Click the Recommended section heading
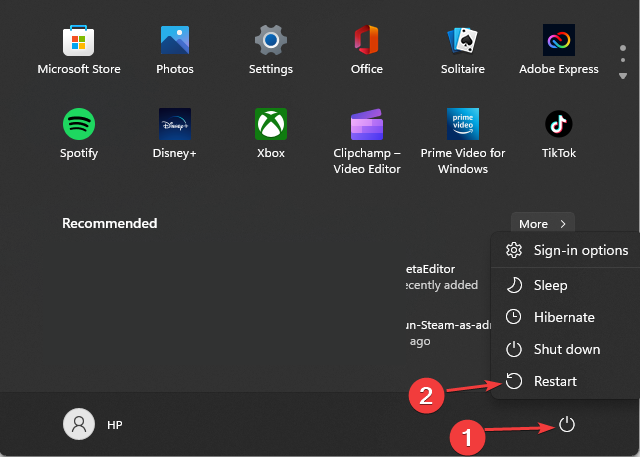This screenshot has width=640, height=457. [x=109, y=223]
